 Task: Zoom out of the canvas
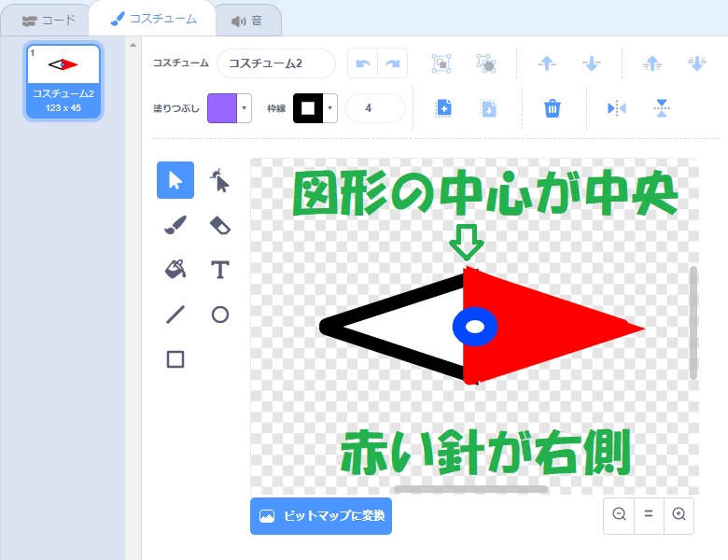[x=619, y=514]
